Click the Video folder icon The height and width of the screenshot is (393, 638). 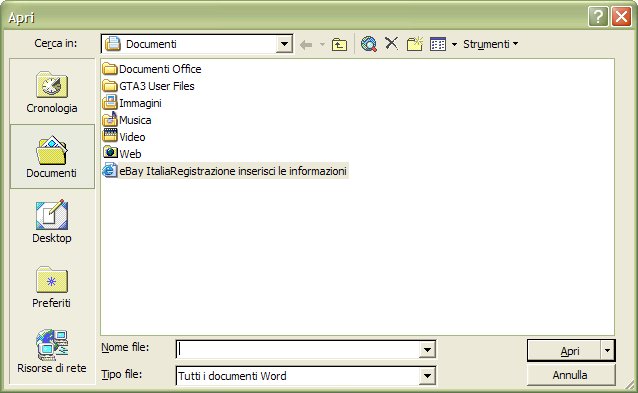point(110,136)
